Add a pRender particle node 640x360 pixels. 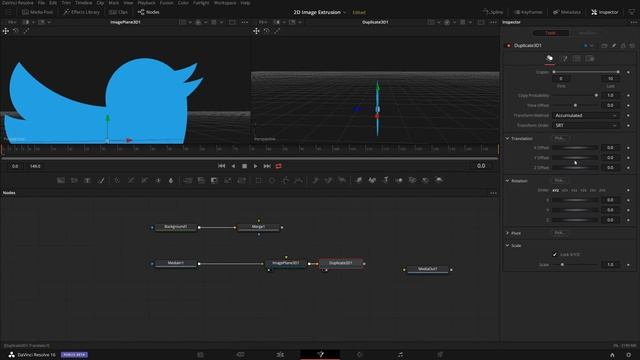coord(342,180)
